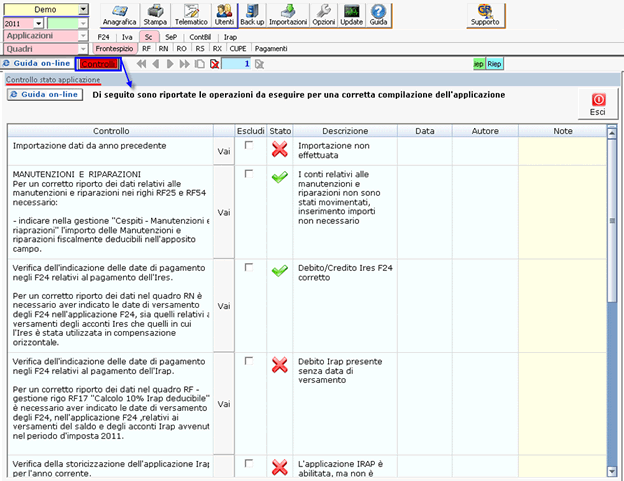The width and height of the screenshot is (624, 481).
Task: Open Guida on-line button below Controllo stato
Action: (45, 95)
